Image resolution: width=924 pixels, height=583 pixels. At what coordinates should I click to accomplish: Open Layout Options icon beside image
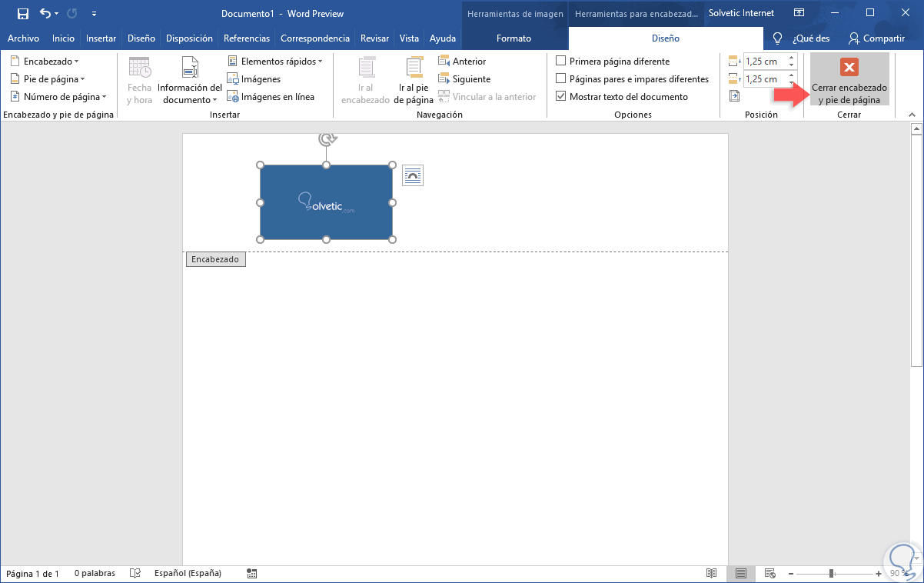pos(413,176)
